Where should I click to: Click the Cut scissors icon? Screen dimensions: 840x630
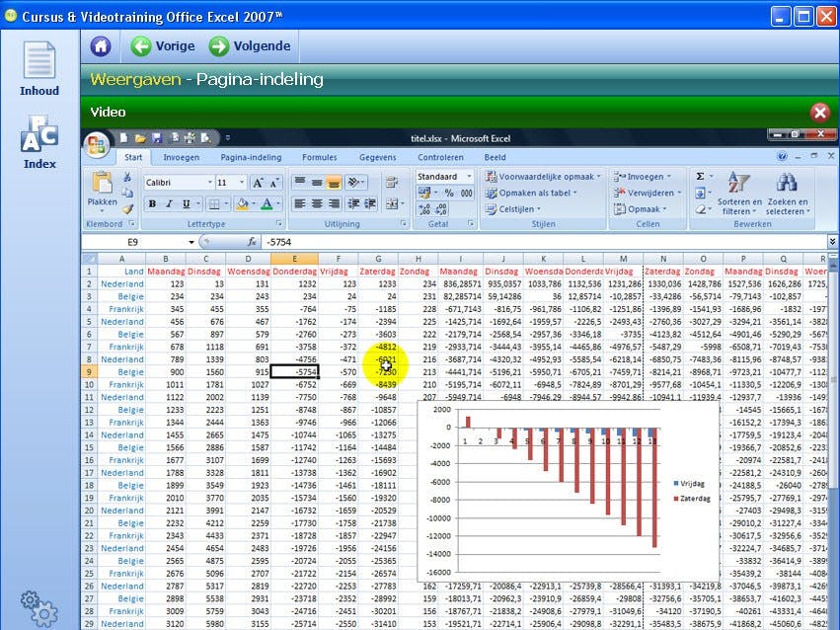[x=127, y=177]
